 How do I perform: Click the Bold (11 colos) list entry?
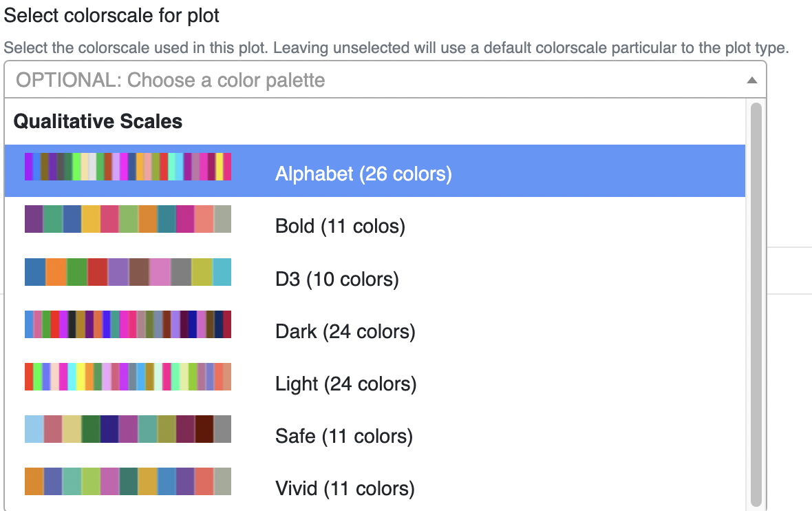coord(339,226)
